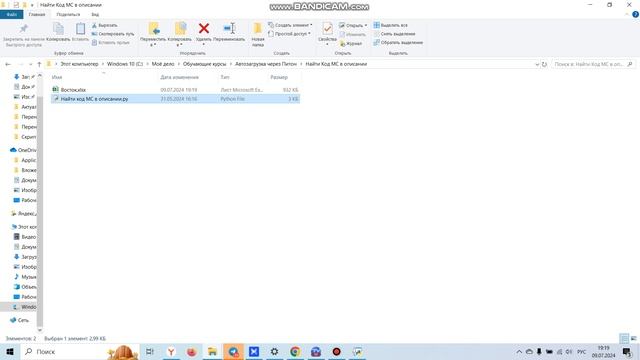
Task: Go up one folder level arrow
Action: pyautogui.click(x=39, y=64)
